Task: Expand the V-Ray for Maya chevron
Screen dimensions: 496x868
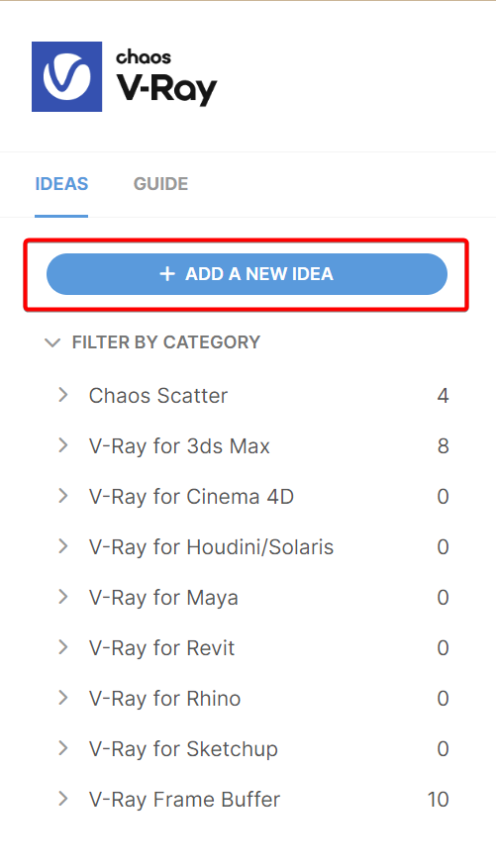Action: coord(63,597)
